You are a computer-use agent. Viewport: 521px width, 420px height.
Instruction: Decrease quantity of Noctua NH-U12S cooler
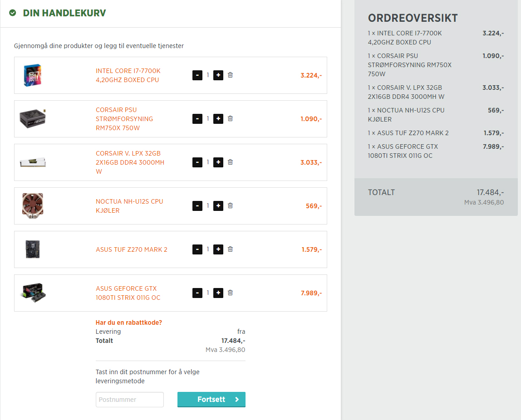pos(197,206)
